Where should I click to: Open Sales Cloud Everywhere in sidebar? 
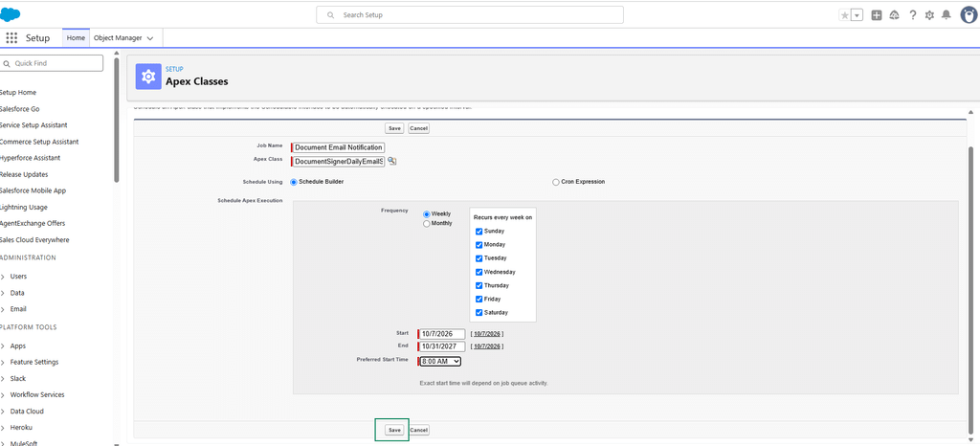tap(34, 240)
